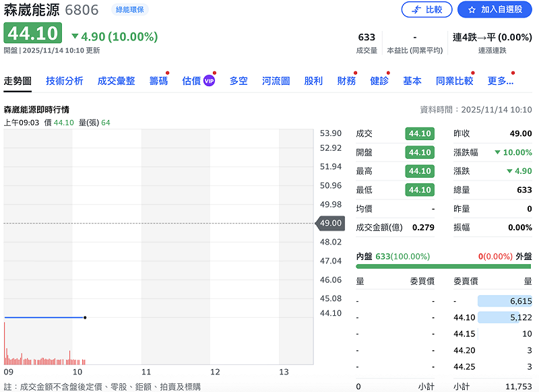The width and height of the screenshot is (539, 392).
Task: Click the compare arrows icon in 比較 button
Action: pos(416,10)
